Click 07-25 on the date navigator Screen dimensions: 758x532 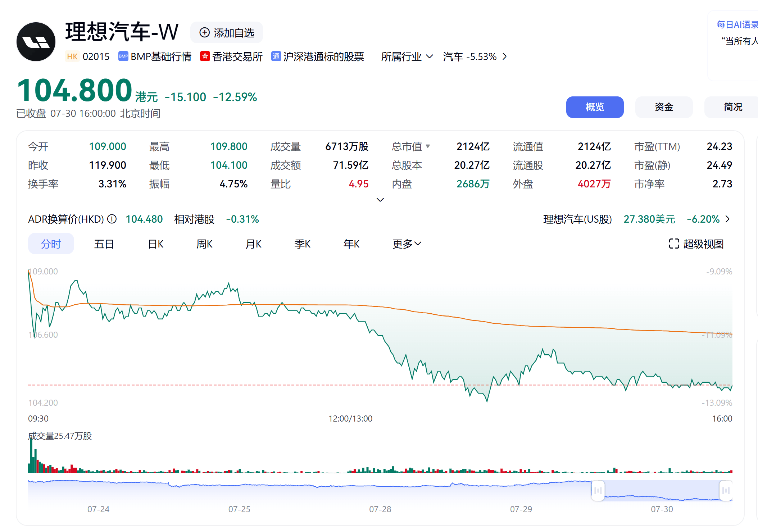coord(239,509)
